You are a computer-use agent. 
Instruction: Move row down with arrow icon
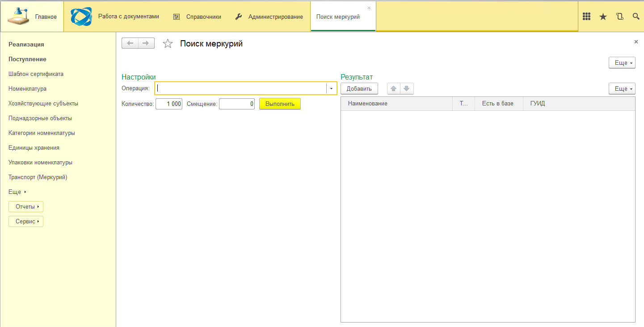point(407,88)
